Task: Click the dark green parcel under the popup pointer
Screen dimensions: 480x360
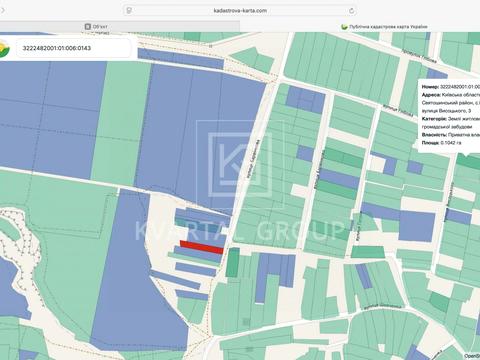Action: 468,161
